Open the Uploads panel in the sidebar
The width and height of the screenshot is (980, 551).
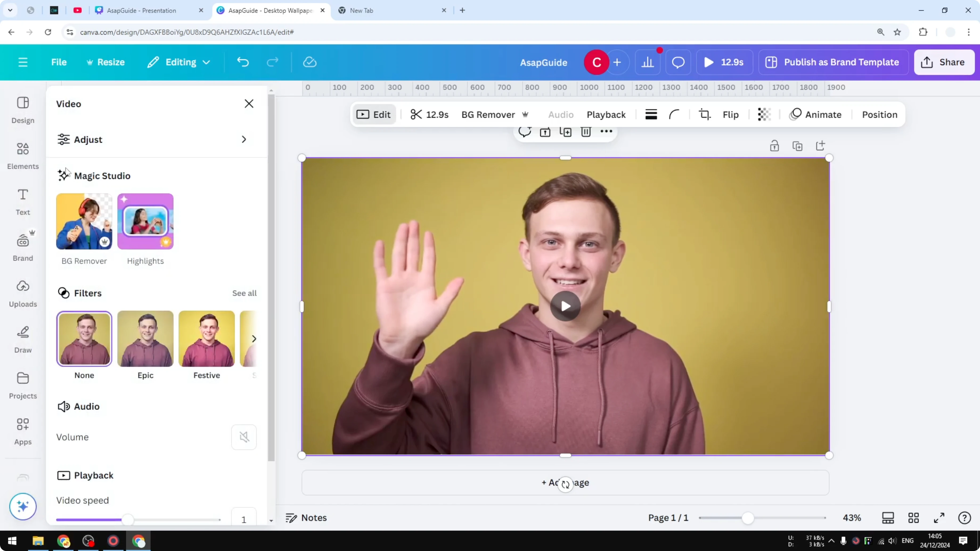pos(22,293)
